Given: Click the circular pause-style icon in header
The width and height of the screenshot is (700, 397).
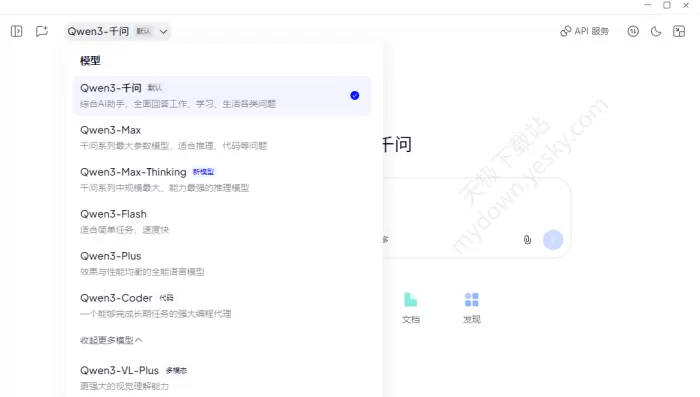Looking at the screenshot, I should (633, 31).
